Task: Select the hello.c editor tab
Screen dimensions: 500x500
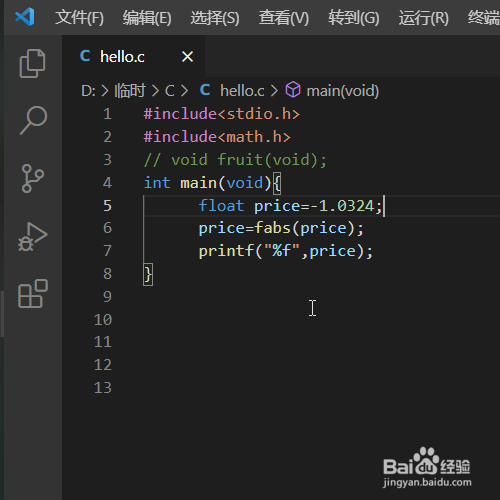Action: pyautogui.click(x=134, y=56)
